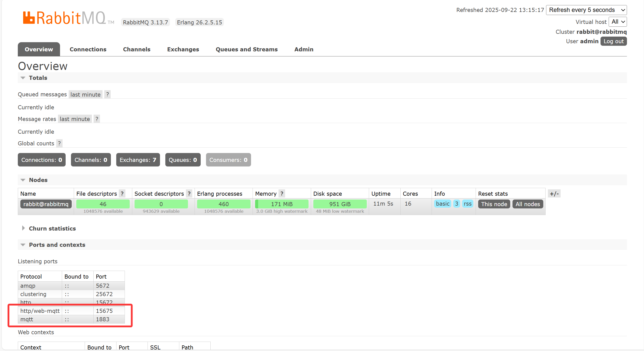
Task: Click the Web contexts heading
Action: pos(36,332)
